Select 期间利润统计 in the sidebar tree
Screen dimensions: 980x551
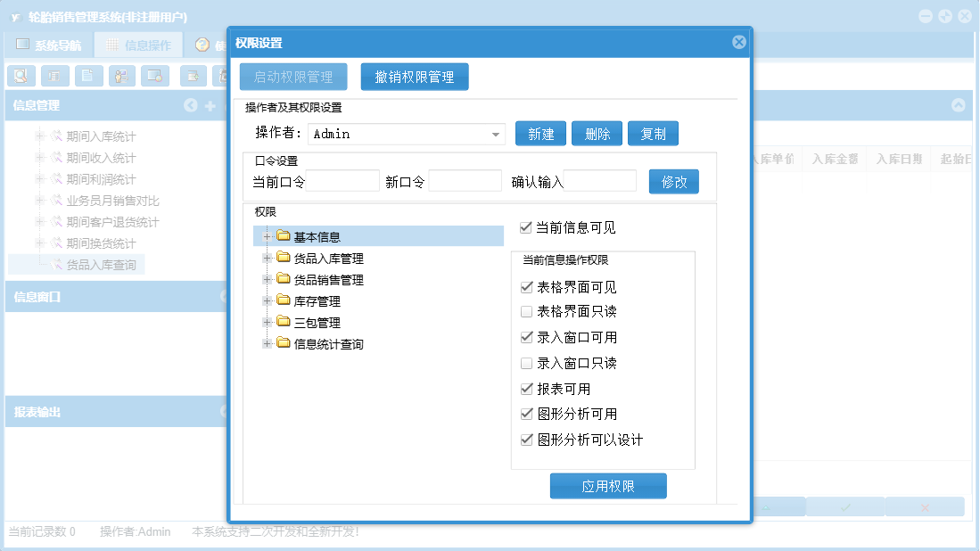(x=101, y=179)
